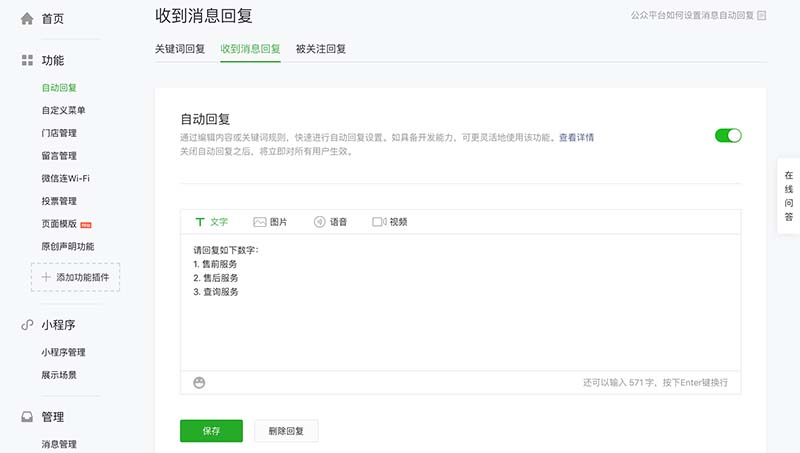800x453 pixels.
Task: Click into the reply text editor area
Action: click(x=460, y=302)
